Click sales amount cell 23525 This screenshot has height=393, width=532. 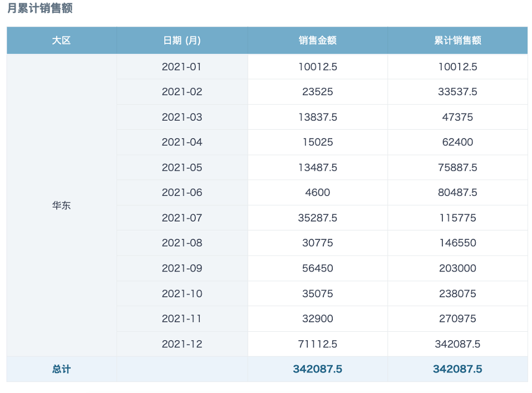tap(318, 92)
